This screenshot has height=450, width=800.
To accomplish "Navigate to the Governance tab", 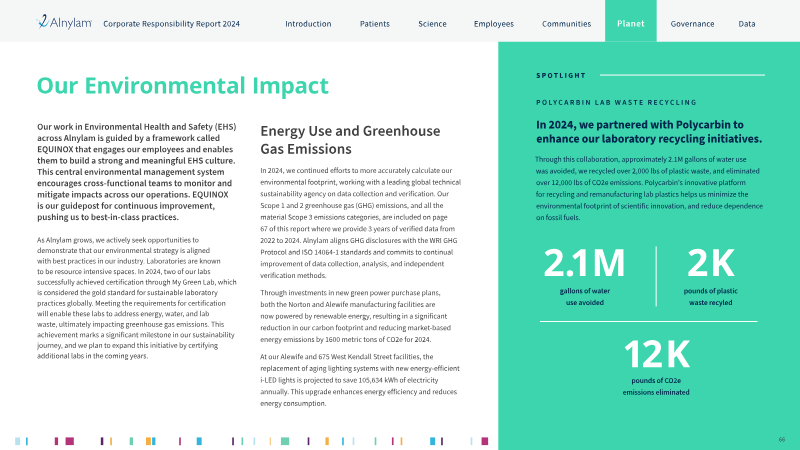I will click(692, 23).
